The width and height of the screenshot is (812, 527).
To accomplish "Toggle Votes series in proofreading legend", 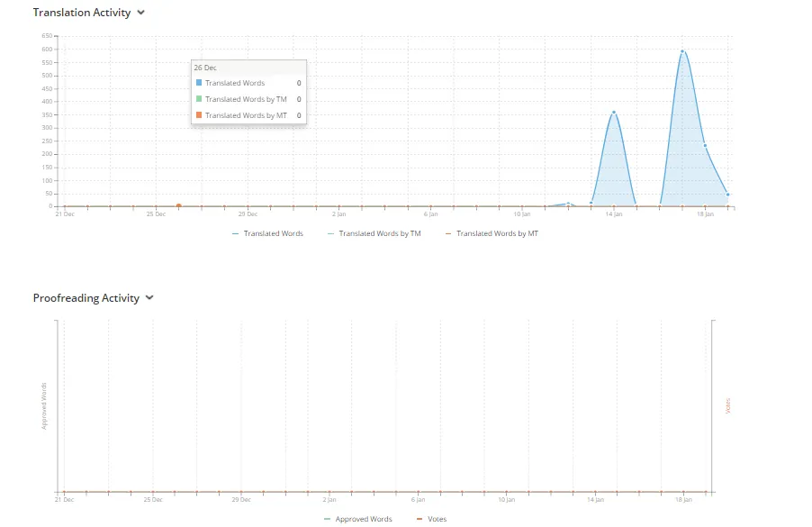I will (x=431, y=519).
